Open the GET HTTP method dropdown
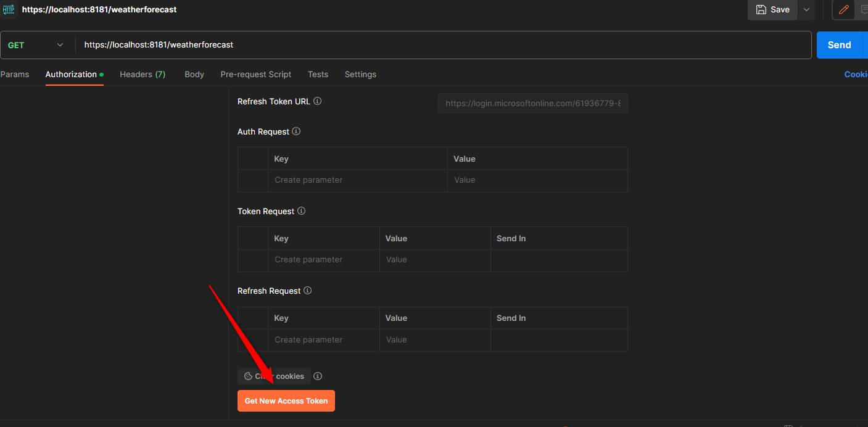Image resolution: width=868 pixels, height=427 pixels. tap(36, 45)
